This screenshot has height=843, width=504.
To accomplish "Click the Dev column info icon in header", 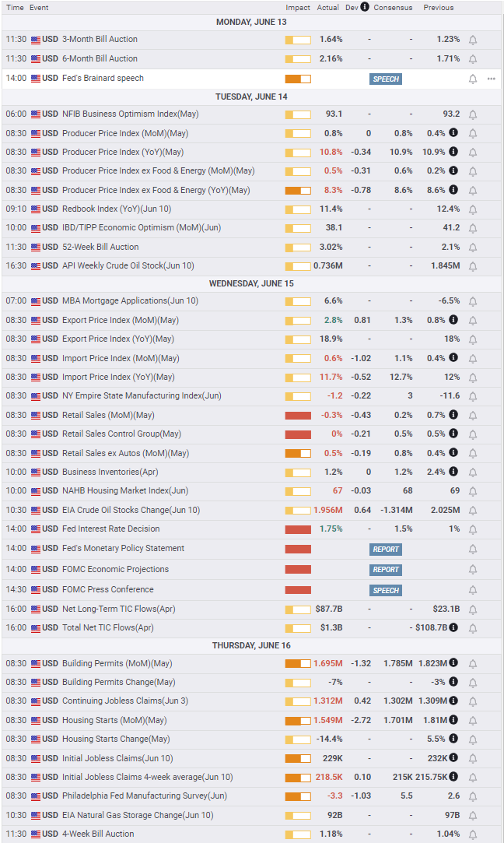I will click(365, 7).
